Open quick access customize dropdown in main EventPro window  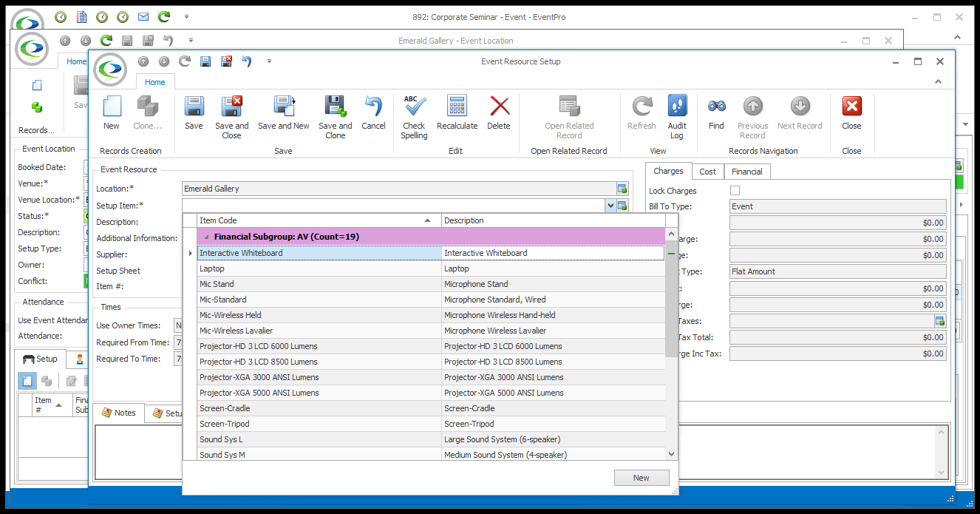click(x=186, y=16)
